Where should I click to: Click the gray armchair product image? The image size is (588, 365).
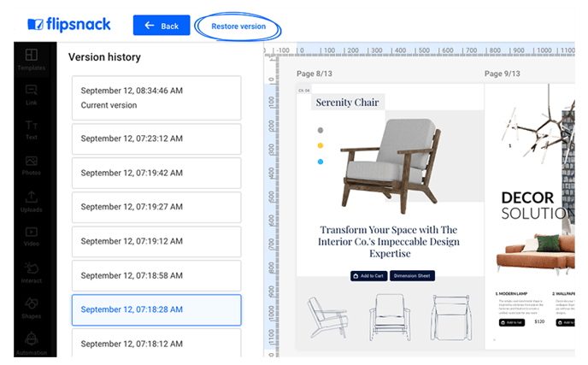pos(392,165)
